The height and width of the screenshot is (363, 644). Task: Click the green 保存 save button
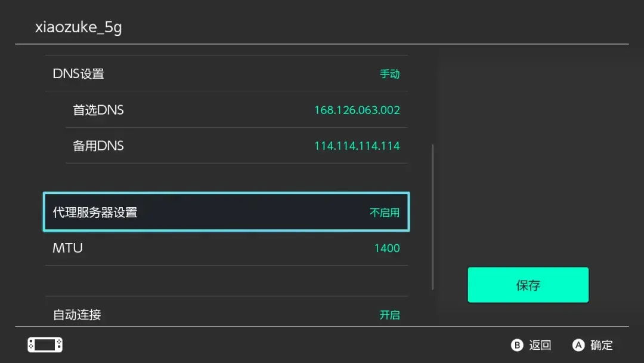point(528,285)
